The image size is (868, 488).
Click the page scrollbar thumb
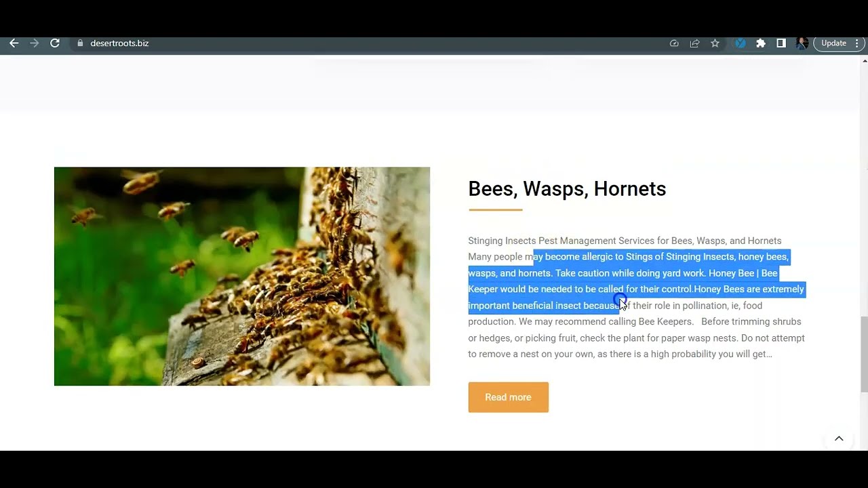pos(864,354)
